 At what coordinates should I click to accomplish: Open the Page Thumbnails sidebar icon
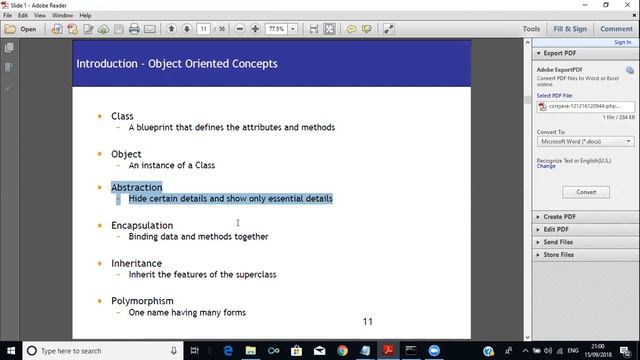coord(9,48)
